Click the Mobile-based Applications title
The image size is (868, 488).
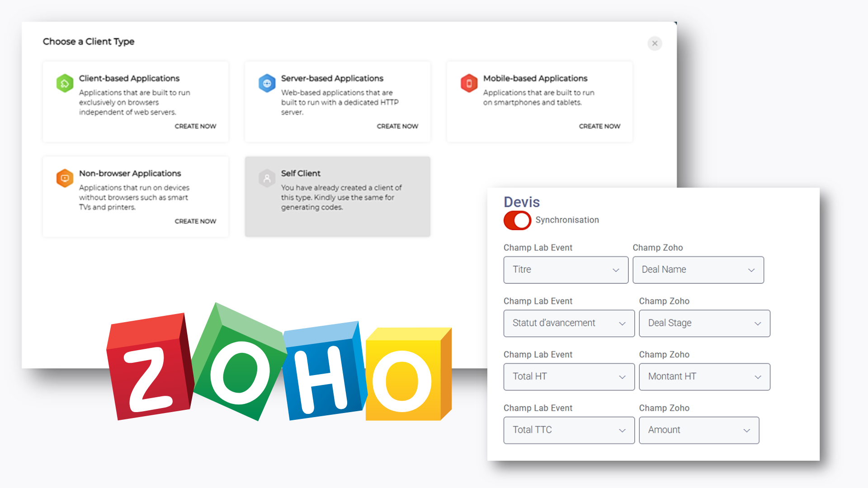(535, 78)
